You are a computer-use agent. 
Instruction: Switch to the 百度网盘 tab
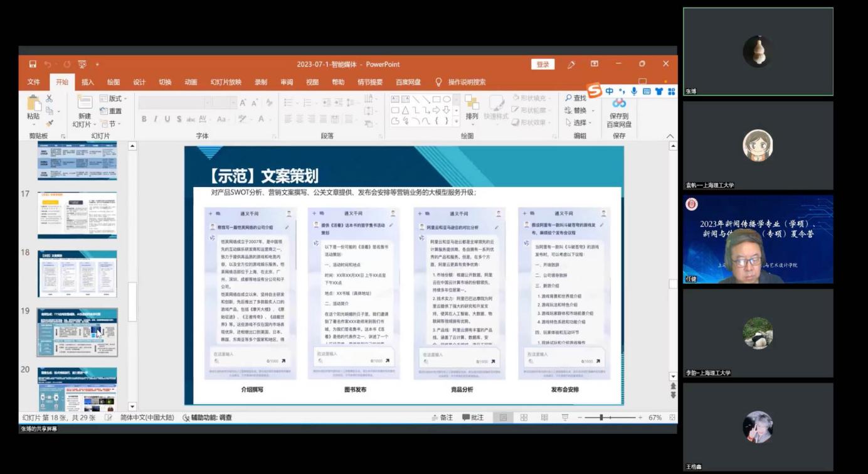click(x=408, y=82)
